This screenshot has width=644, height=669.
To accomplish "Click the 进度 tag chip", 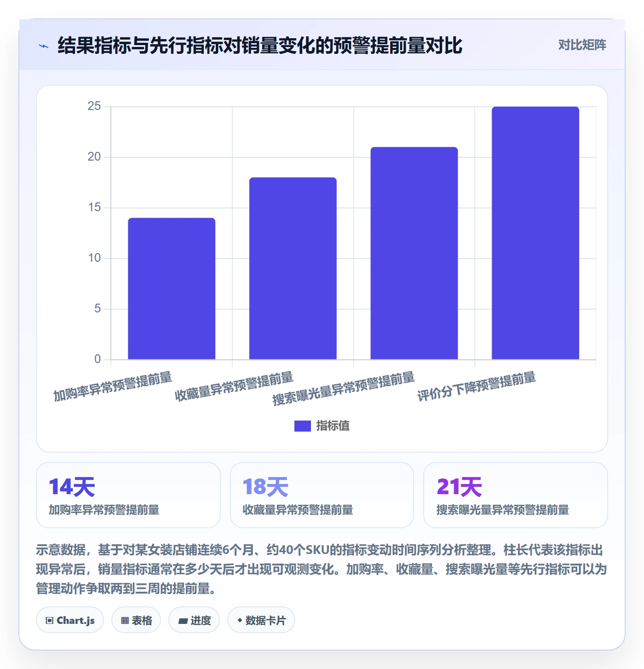I will click(x=194, y=620).
